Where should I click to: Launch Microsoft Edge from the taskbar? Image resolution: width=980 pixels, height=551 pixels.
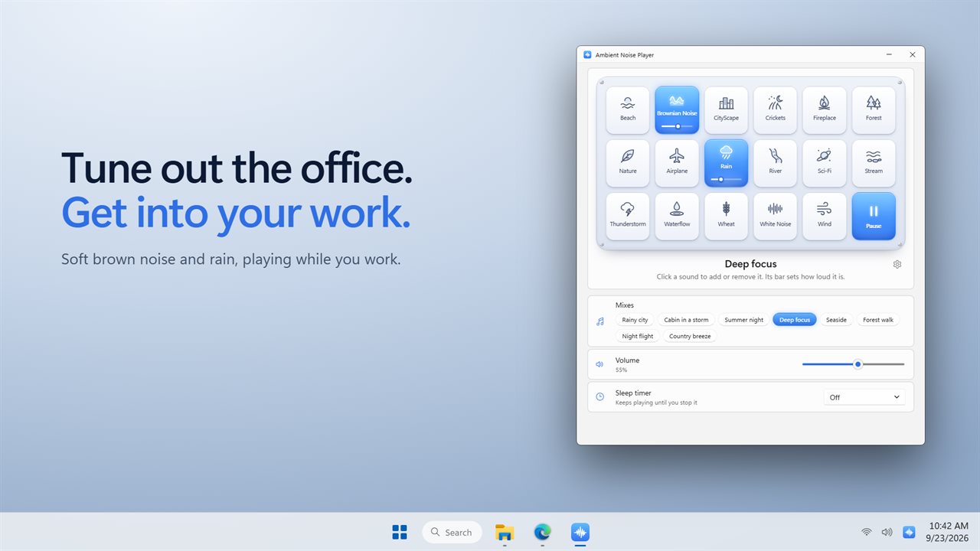coord(542,532)
